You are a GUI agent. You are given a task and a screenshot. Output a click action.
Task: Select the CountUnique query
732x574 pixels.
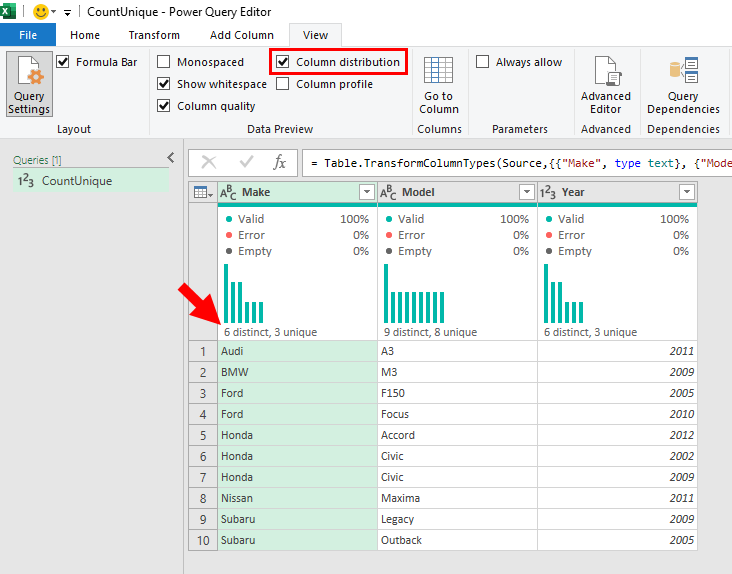click(x=91, y=181)
